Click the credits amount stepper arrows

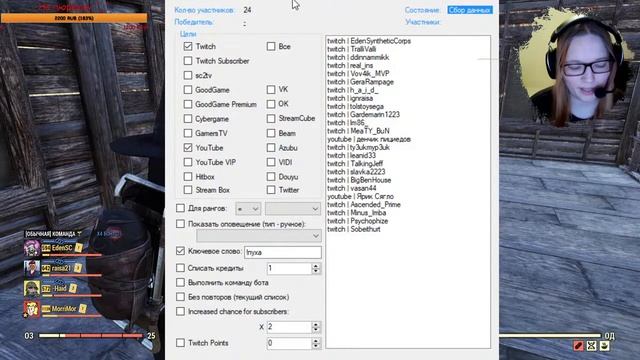(x=316, y=269)
